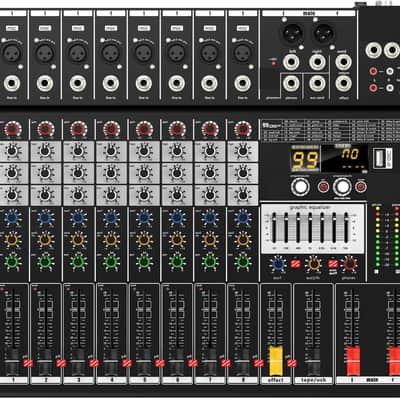Click the main left XLR output

click(x=293, y=34)
